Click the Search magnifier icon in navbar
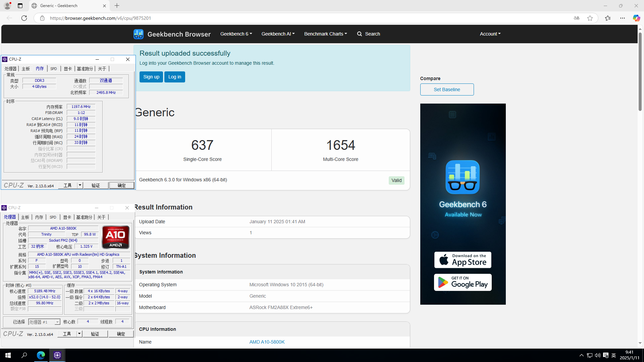Screen dimensions: 644x362 [x=360, y=34]
